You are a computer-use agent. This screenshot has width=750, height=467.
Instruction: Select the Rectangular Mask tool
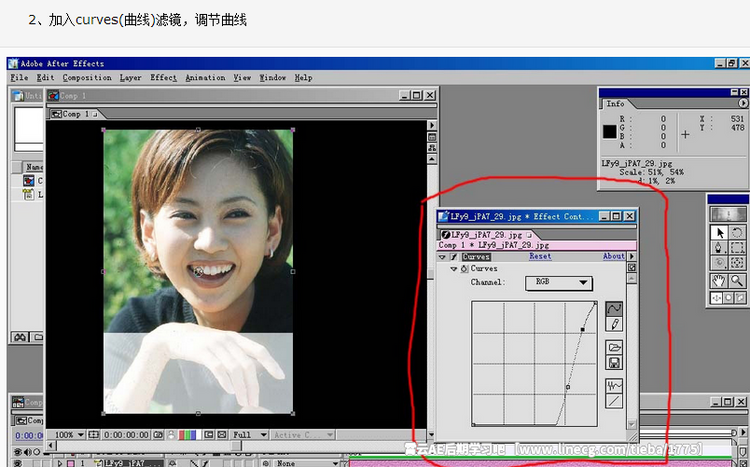(x=738, y=247)
